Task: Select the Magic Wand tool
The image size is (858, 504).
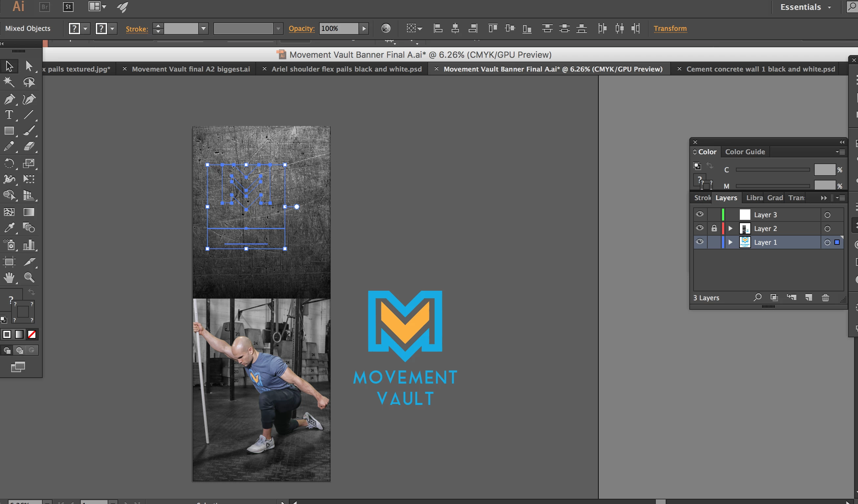Action: 9,82
